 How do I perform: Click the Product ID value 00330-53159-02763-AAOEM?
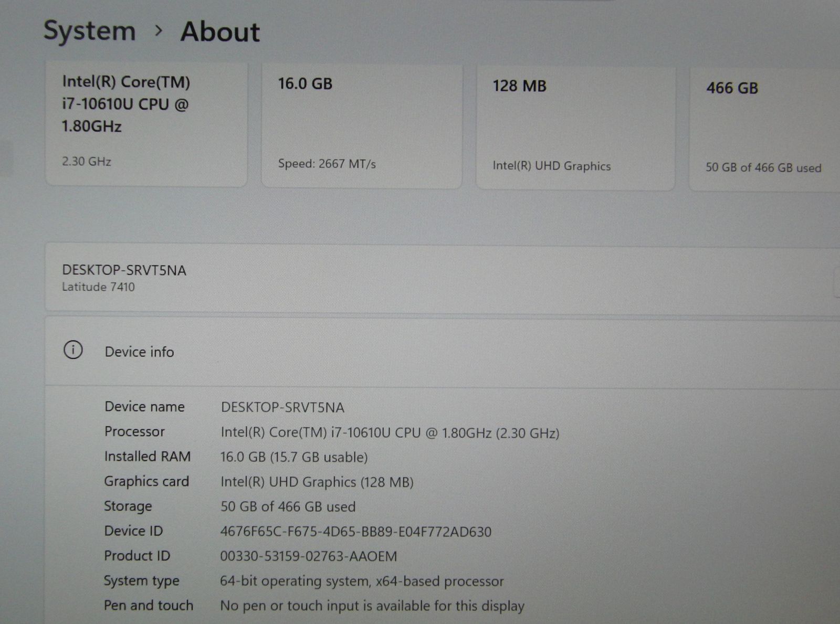click(308, 556)
